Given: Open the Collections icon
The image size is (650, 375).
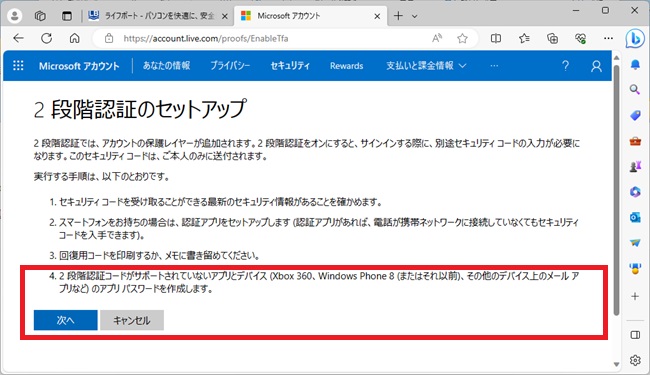Looking at the screenshot, I should point(552,39).
